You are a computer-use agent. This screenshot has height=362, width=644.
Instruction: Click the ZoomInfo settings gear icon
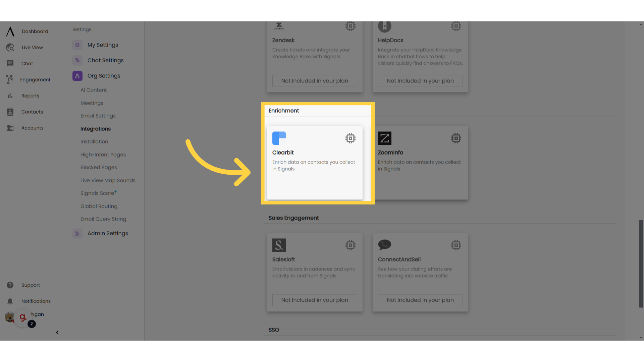(455, 137)
